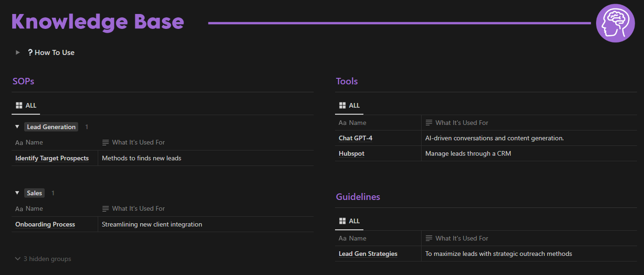Open the Onboarding Process page
The height and width of the screenshot is (275, 644).
(45, 225)
